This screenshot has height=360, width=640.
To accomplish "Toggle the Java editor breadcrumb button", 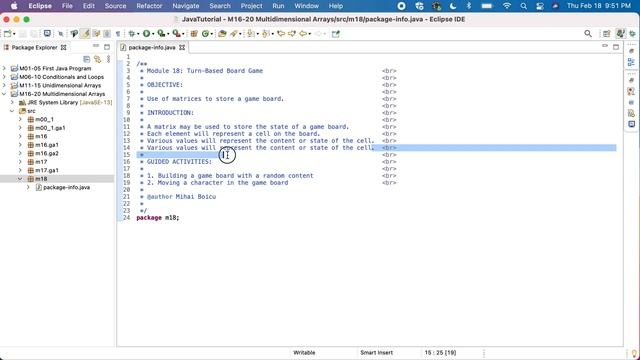I will click(x=74, y=34).
